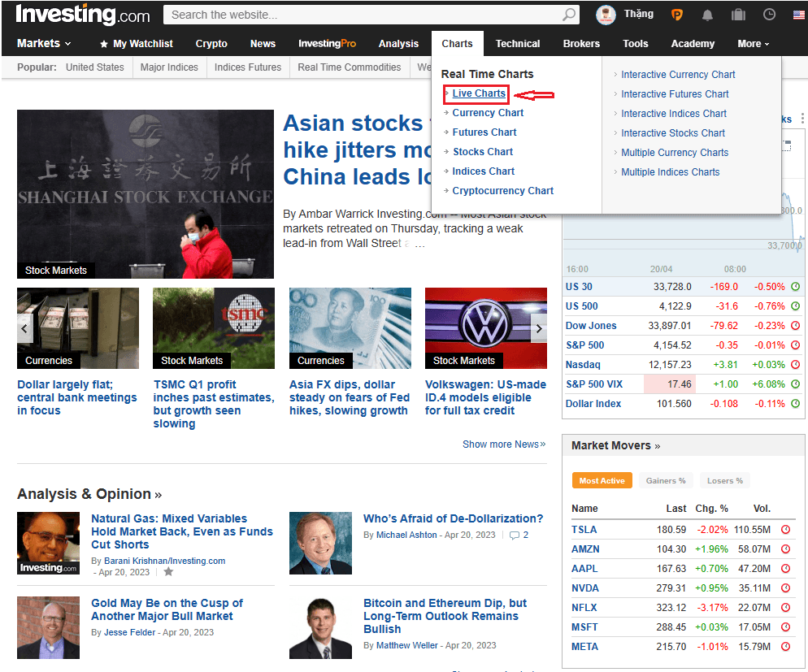Click the orange InvestingPro badge icon

676,15
